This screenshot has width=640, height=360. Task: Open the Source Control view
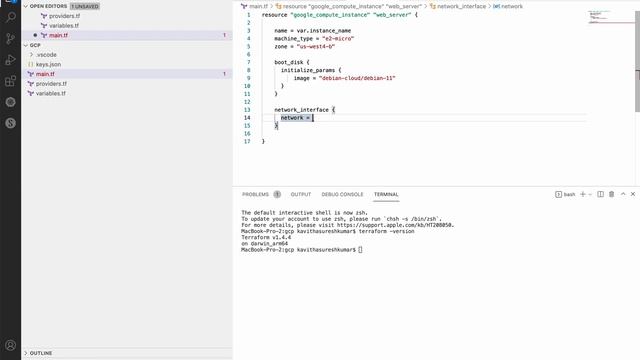(x=11, y=39)
